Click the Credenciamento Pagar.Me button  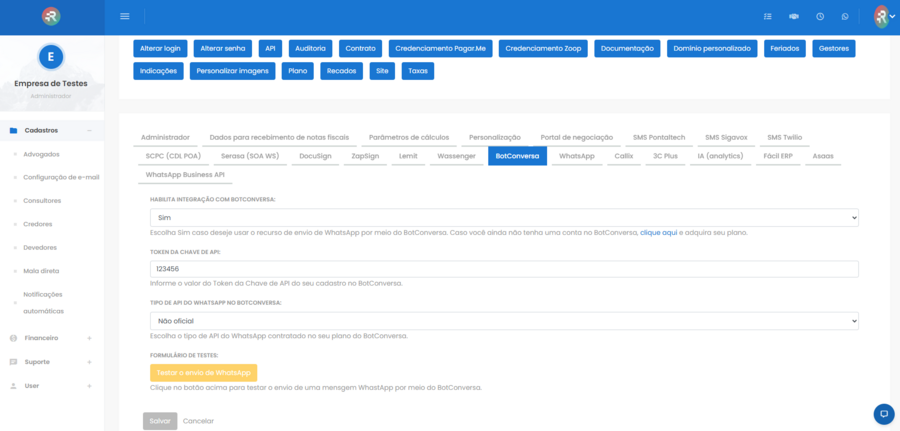pyautogui.click(x=440, y=49)
